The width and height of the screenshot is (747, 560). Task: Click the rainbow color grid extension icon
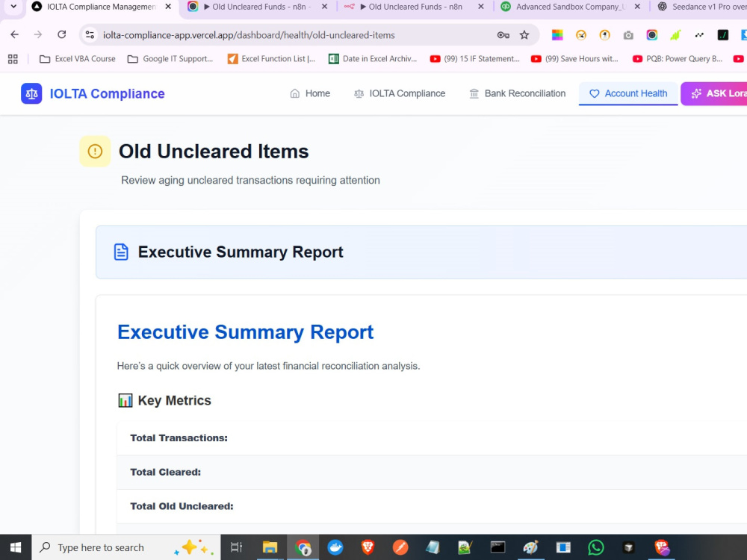[x=557, y=35]
